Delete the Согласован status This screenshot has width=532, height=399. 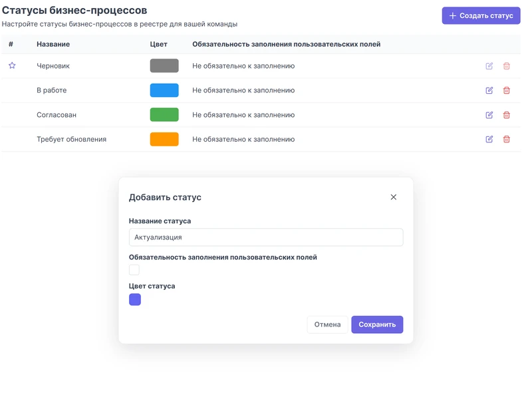[507, 114]
